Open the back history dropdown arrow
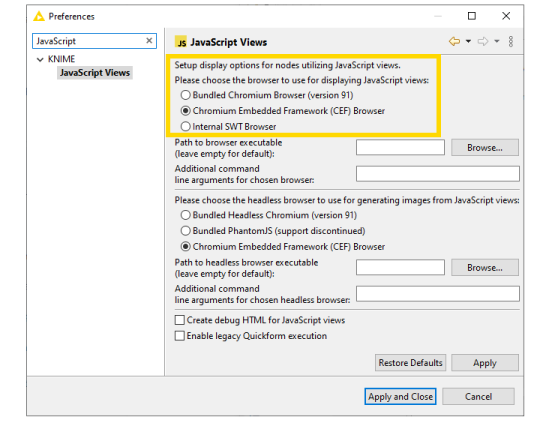This screenshot has width=551, height=422. point(468,41)
